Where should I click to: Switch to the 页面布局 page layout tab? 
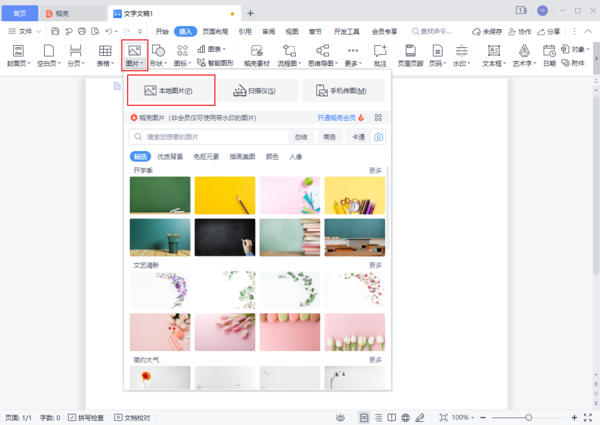pos(215,31)
